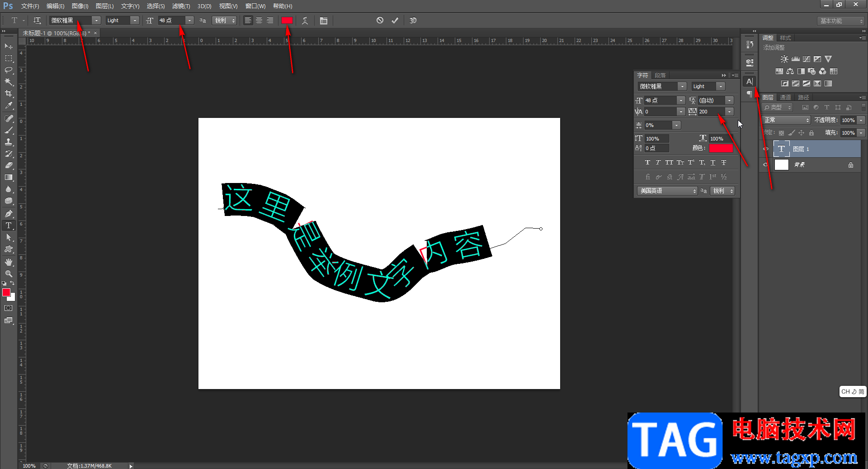Select the History Brush tool
Image resolution: width=868 pixels, height=469 pixels.
(9, 154)
